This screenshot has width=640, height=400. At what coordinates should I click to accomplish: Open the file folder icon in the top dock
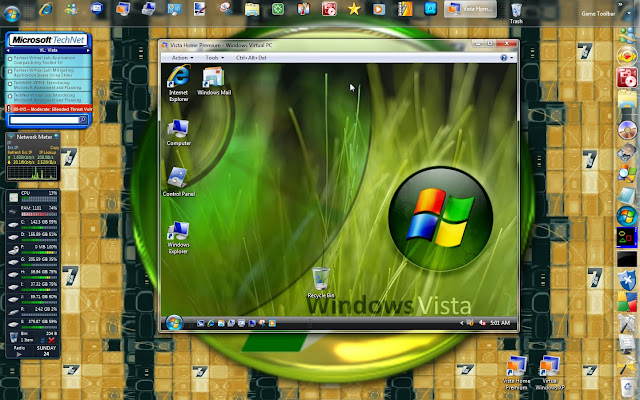point(252,9)
